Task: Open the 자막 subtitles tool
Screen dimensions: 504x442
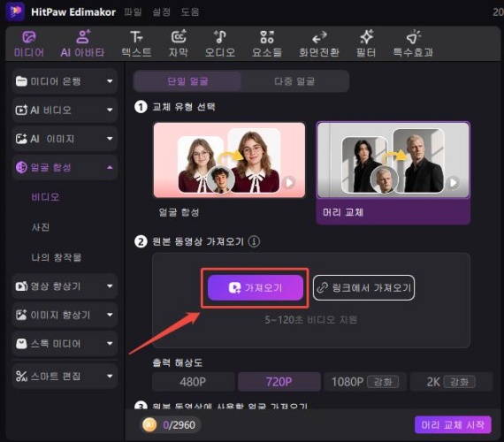Action: pyautogui.click(x=179, y=44)
